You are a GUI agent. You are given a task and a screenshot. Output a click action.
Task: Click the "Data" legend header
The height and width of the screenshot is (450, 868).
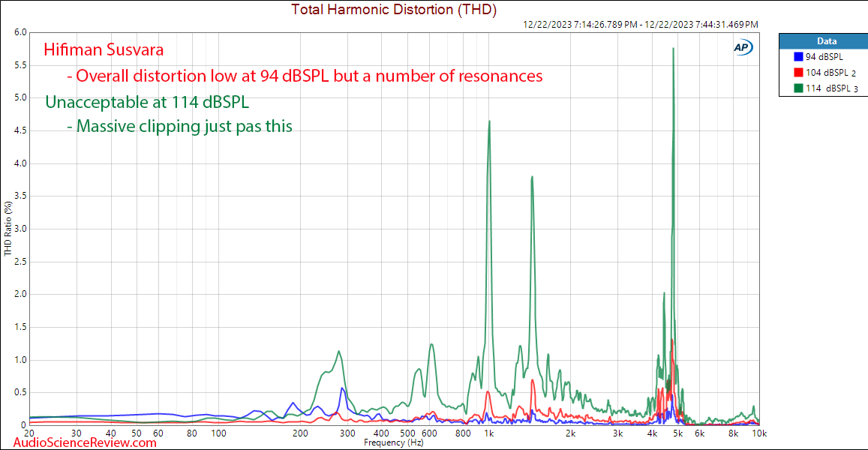pyautogui.click(x=827, y=41)
